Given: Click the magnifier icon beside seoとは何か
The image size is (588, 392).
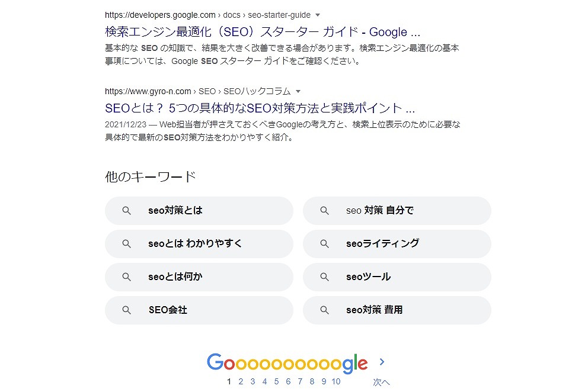Looking at the screenshot, I should click(x=127, y=277).
